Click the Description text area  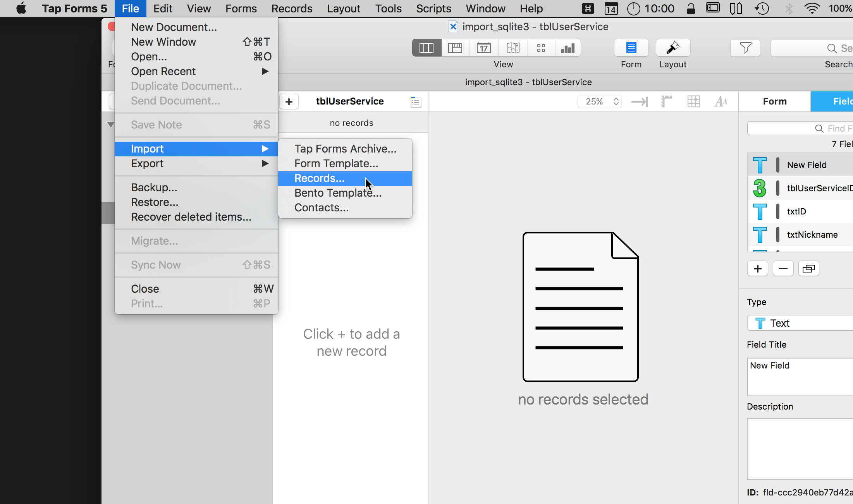(800, 449)
